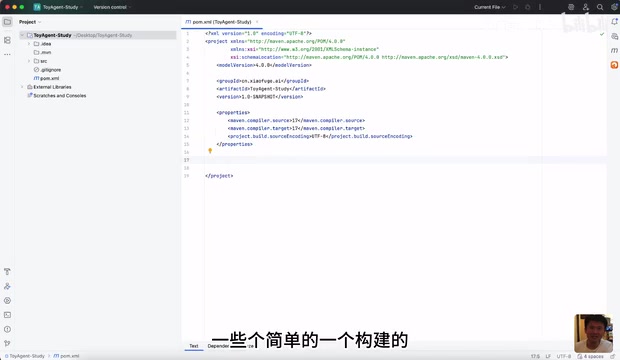
Task: Switch to the Dependency Analyzer bottom tab
Action: [x=231, y=346]
